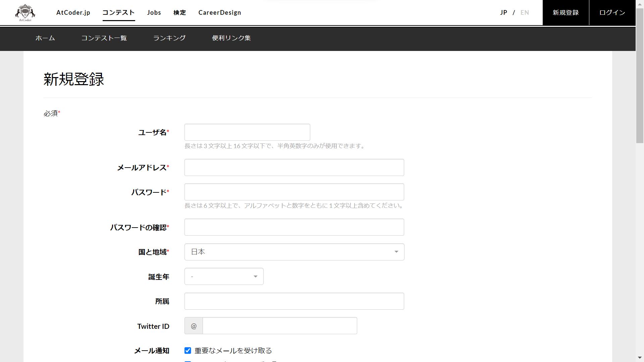Click the AtCoder logo
The height and width of the screenshot is (362, 644).
pos(25,12)
